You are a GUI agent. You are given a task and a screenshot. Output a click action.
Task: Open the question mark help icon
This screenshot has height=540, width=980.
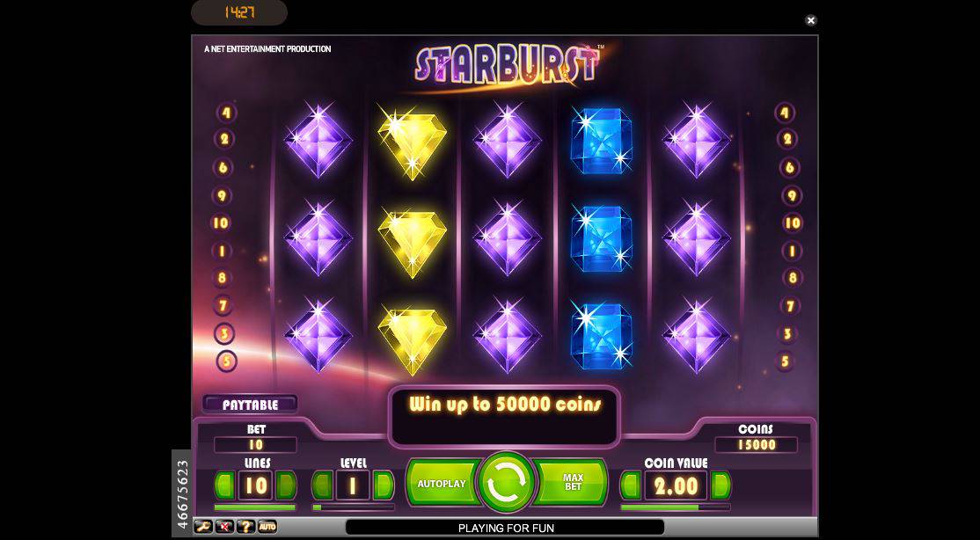(245, 527)
